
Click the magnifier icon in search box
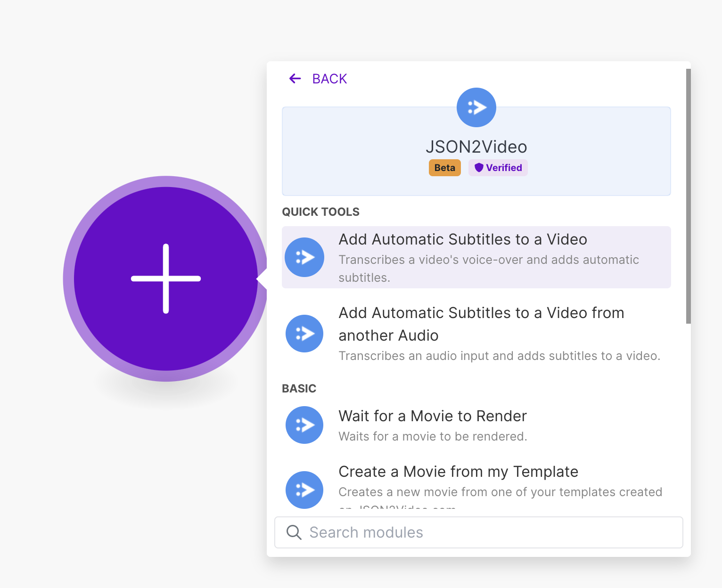(x=294, y=532)
